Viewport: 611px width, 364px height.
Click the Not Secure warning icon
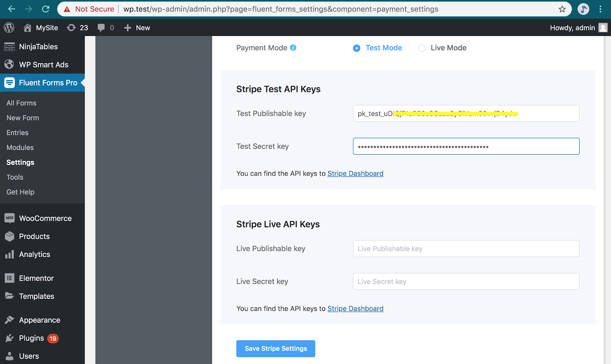click(x=67, y=9)
